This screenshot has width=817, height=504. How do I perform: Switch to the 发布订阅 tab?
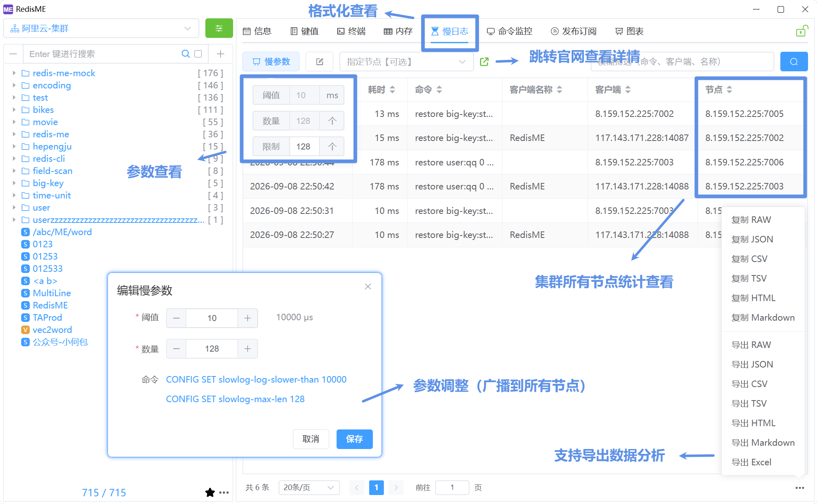pyautogui.click(x=574, y=31)
